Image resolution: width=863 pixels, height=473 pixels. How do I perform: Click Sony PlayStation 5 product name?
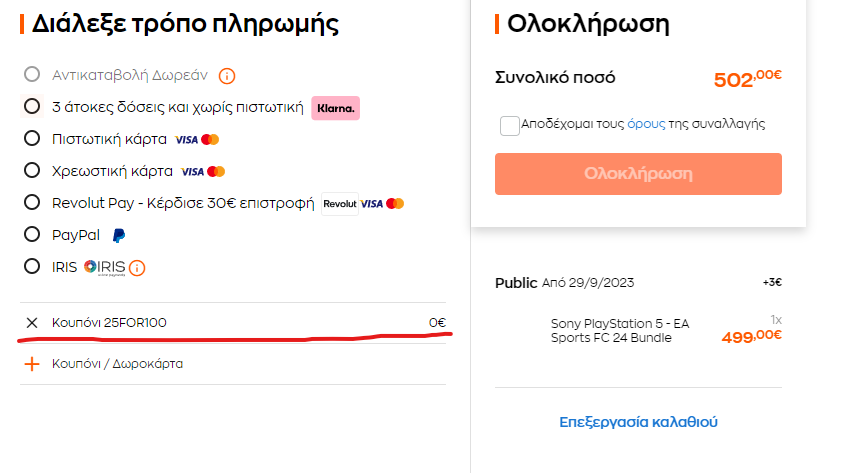coord(620,330)
